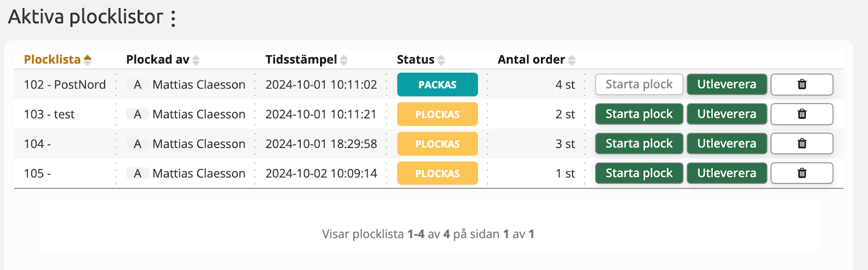The image size is (868, 270).
Task: Deliver out picklist 103 with Utleverera
Action: pyautogui.click(x=726, y=114)
